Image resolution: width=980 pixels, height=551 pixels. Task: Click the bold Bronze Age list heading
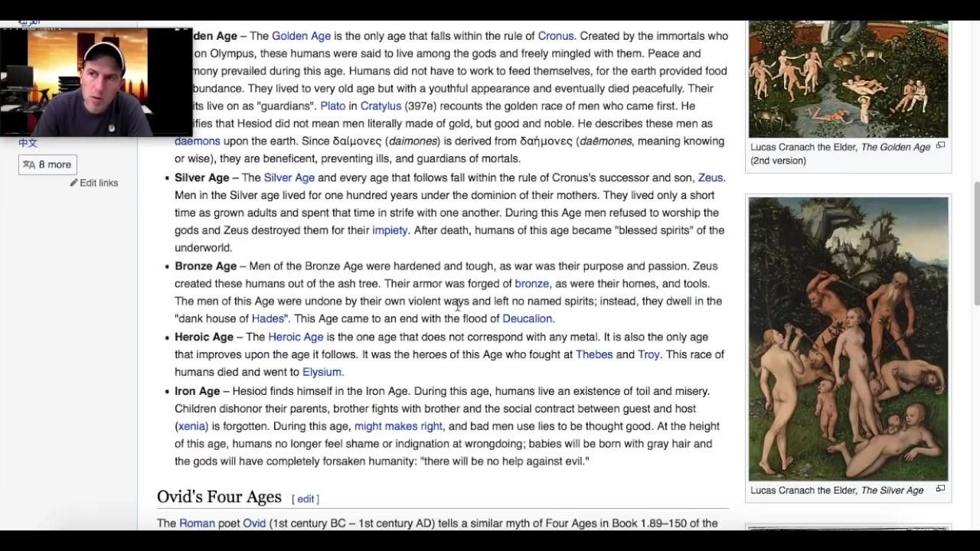click(x=205, y=266)
